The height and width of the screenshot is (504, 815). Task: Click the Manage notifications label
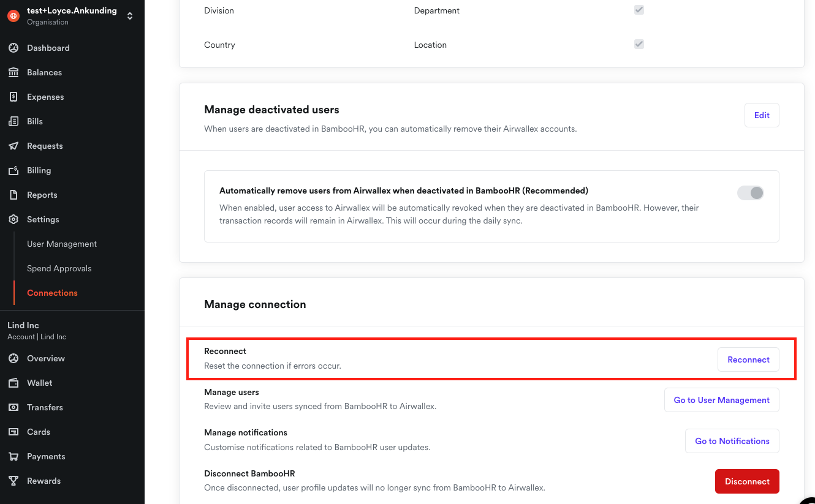pyautogui.click(x=246, y=432)
